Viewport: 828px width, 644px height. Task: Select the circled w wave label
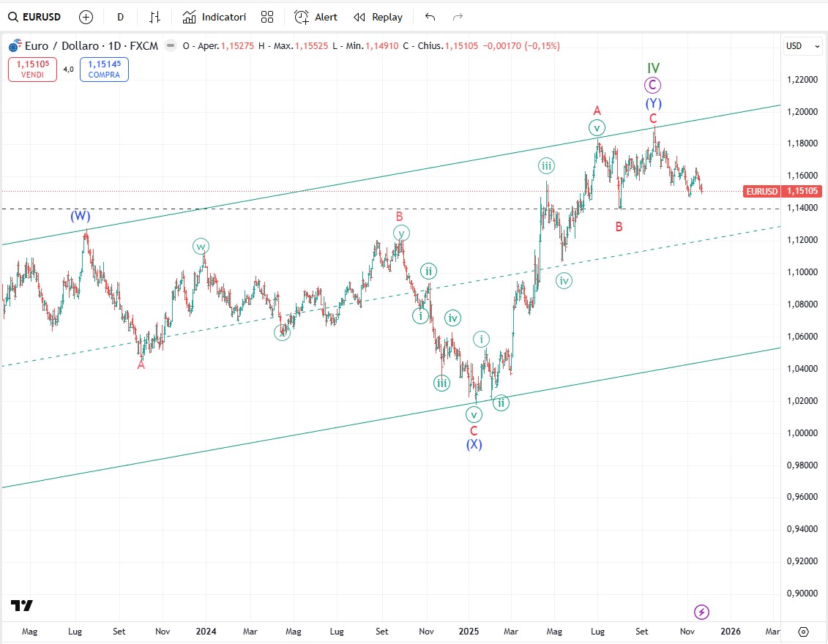click(201, 246)
